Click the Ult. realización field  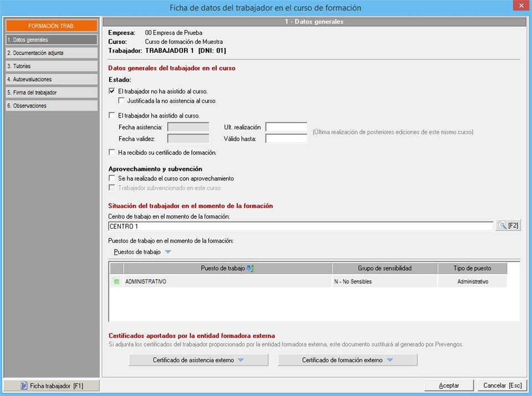(286, 127)
